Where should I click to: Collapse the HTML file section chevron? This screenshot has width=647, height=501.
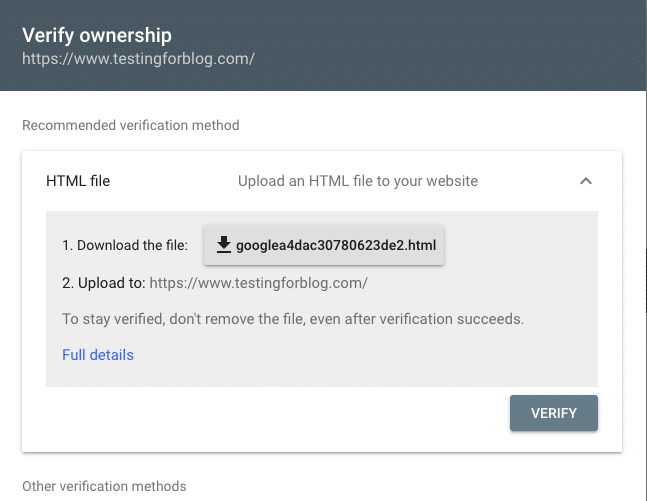pyautogui.click(x=586, y=181)
